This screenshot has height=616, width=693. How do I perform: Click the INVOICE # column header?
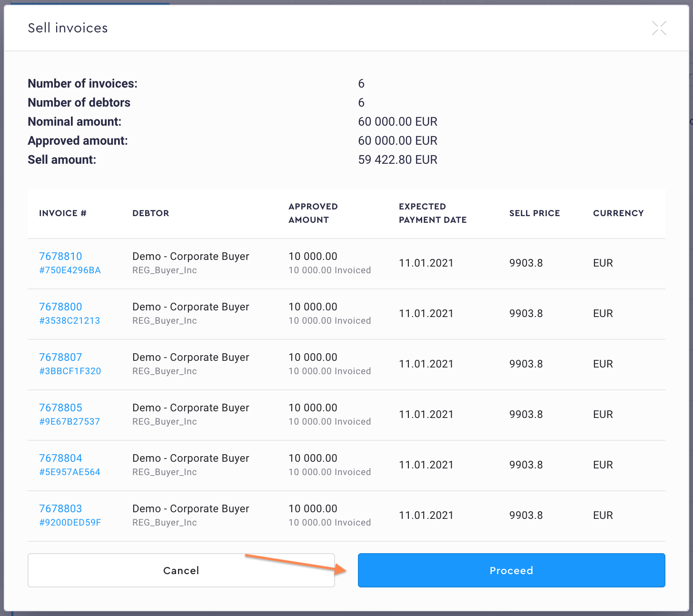click(x=63, y=213)
